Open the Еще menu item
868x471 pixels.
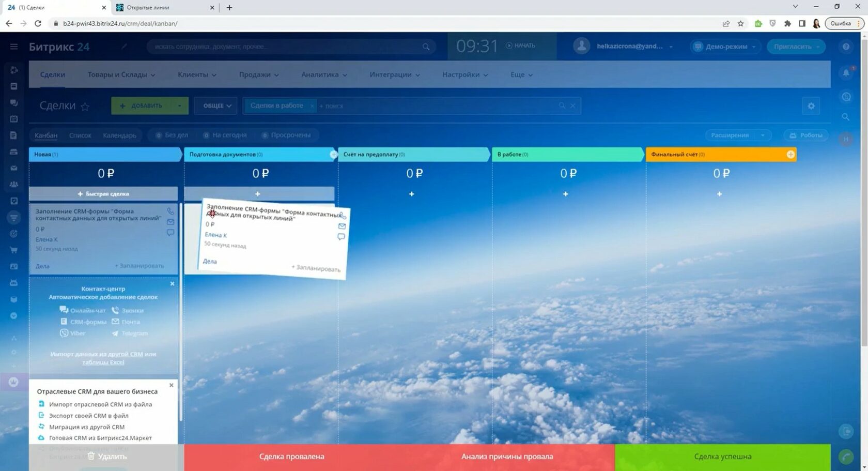[x=521, y=74]
